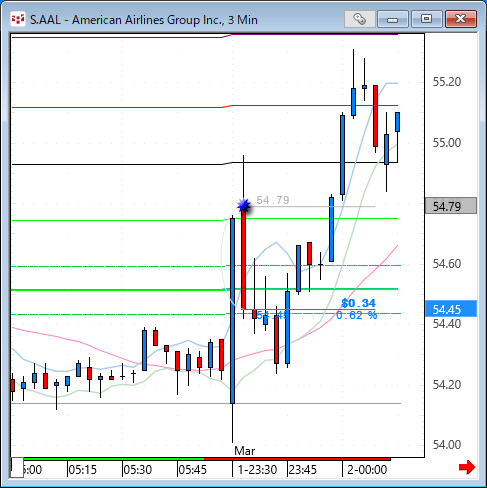This screenshot has height=488, width=487.
Task: Click the 05:15 time axis label
Action: [x=82, y=470]
